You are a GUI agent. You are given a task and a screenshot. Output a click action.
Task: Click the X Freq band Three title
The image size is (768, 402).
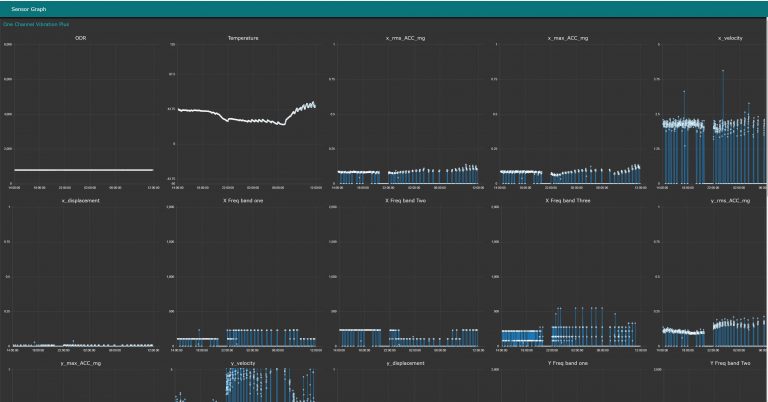(569, 200)
